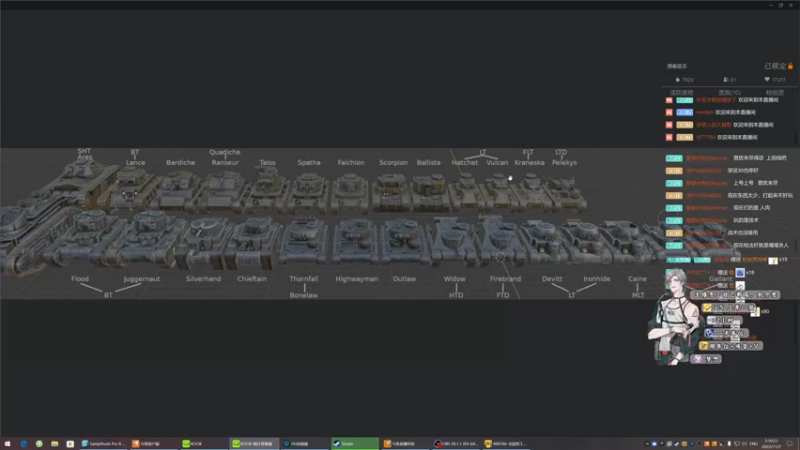
Task: Click the Flood tank label
Action: point(80,279)
